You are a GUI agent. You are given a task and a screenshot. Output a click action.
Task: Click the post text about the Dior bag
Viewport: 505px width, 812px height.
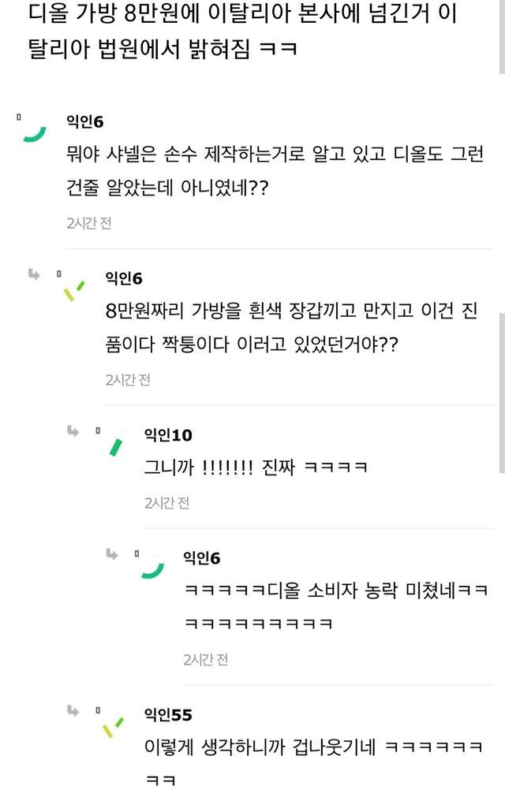click(x=237, y=32)
